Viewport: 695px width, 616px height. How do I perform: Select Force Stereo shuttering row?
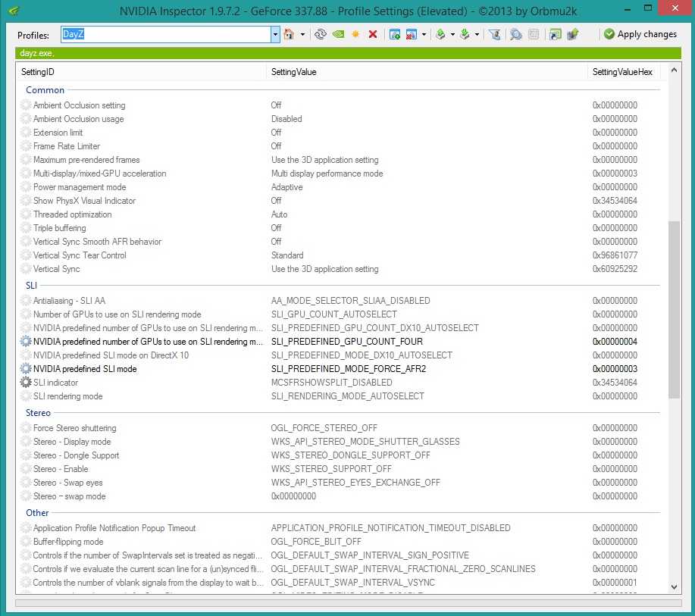pyautogui.click(x=340, y=428)
